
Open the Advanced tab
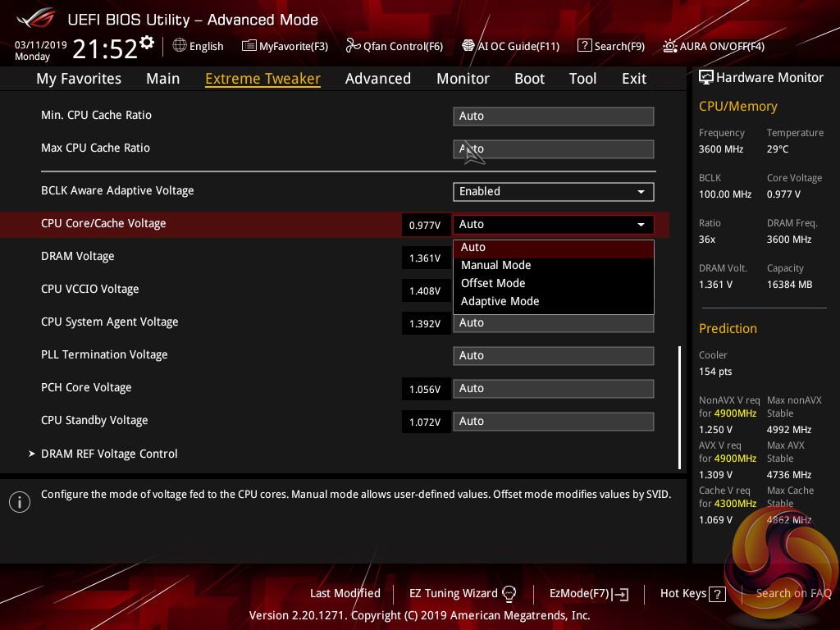[378, 79]
